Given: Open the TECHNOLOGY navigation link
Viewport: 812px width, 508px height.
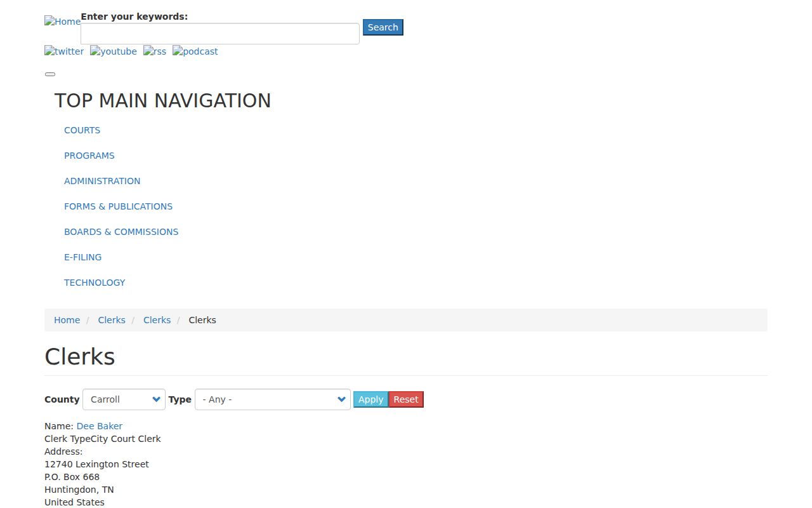Looking at the screenshot, I should pyautogui.click(x=95, y=283).
